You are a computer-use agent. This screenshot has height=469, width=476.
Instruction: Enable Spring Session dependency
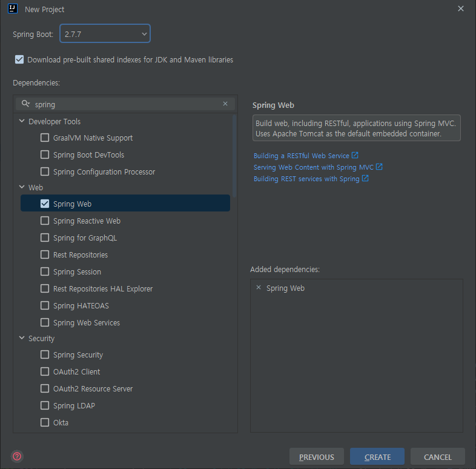pyautogui.click(x=45, y=271)
